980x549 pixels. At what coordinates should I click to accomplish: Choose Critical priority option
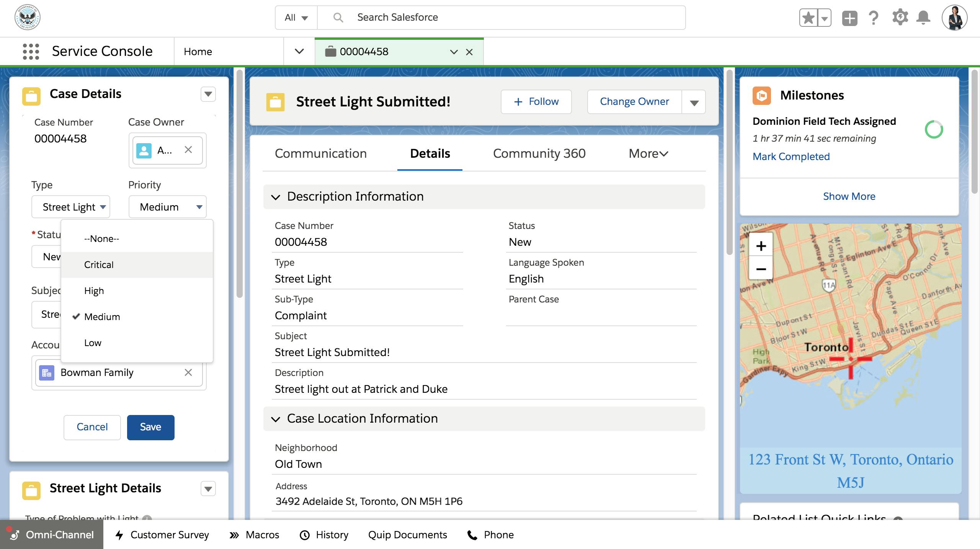[137, 265]
